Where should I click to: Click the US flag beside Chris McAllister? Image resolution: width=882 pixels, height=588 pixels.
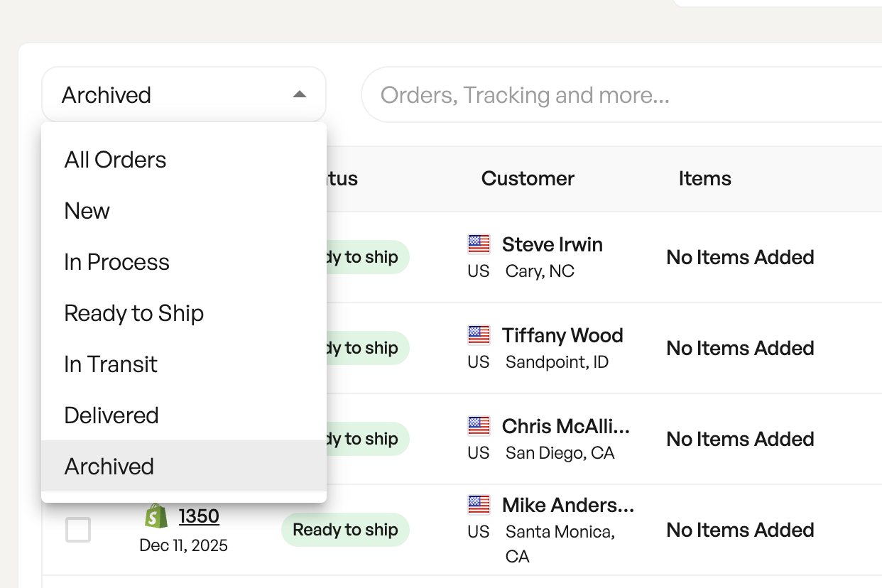pos(479,426)
